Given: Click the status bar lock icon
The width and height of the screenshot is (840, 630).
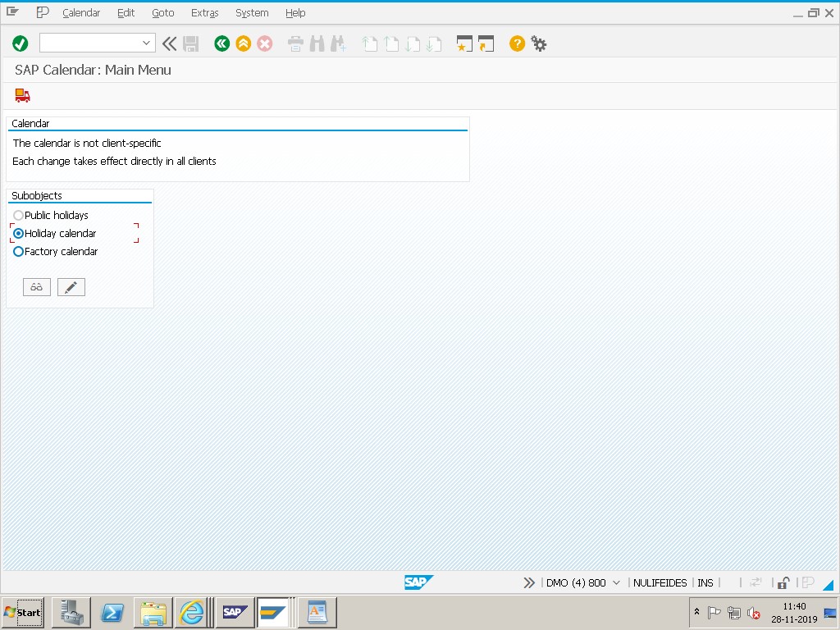Looking at the screenshot, I should point(783,583).
